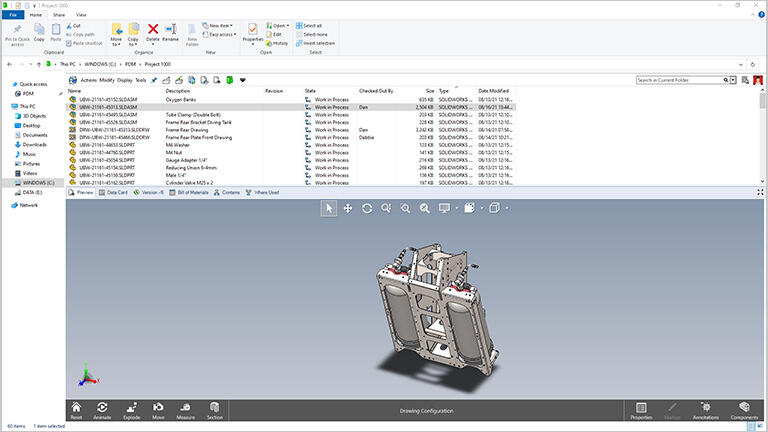Viewport: 768px width, 432px height.
Task: Select the Measure tool in the viewer toolbar
Action: pos(186,410)
